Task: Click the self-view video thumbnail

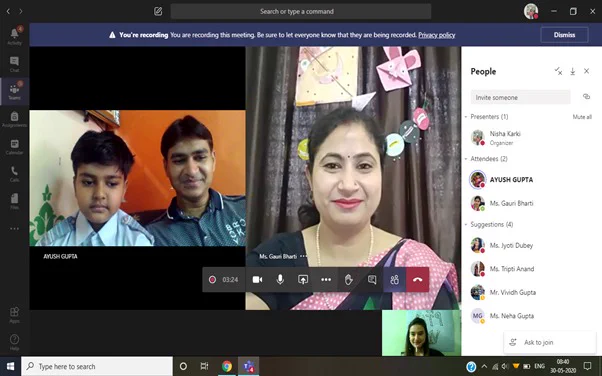Action: [x=421, y=333]
